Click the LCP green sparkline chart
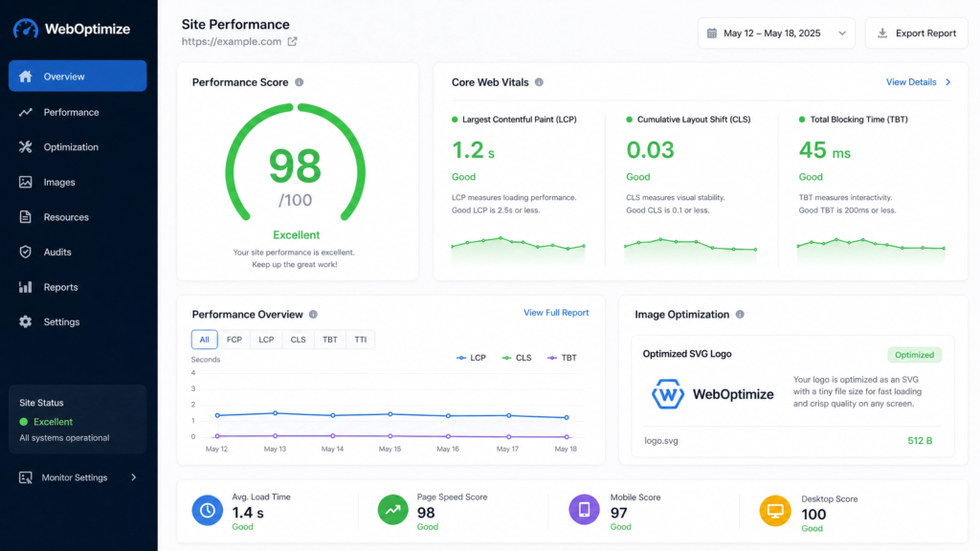This screenshot has height=551, width=980. point(518,250)
